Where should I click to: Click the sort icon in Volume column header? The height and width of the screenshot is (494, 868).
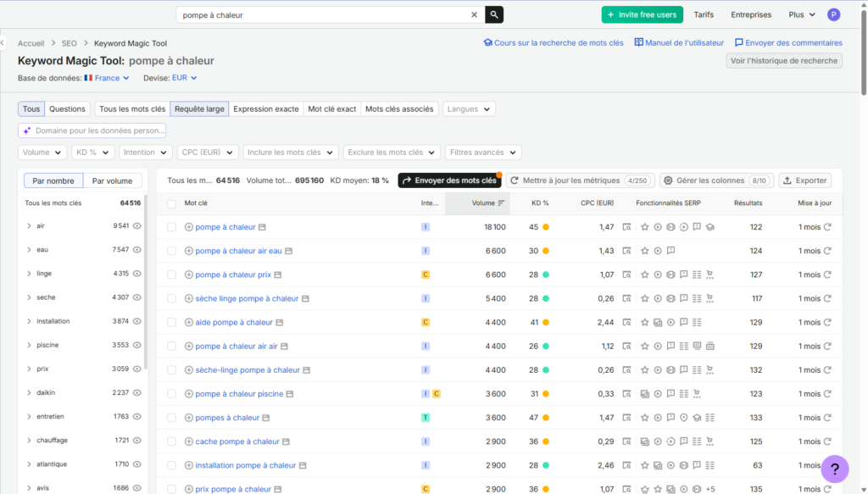(501, 203)
